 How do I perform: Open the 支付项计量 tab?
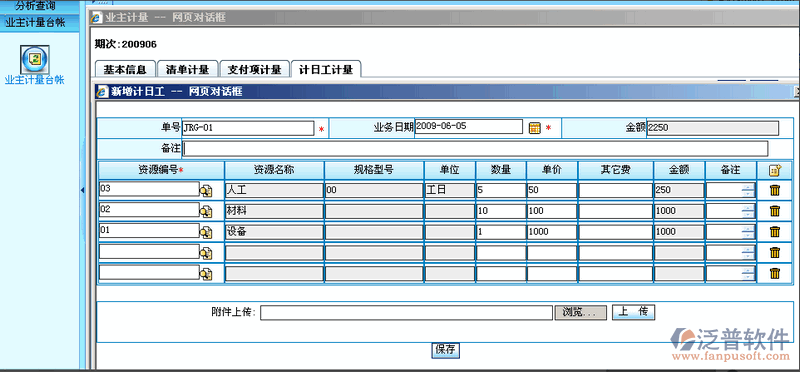click(x=255, y=69)
